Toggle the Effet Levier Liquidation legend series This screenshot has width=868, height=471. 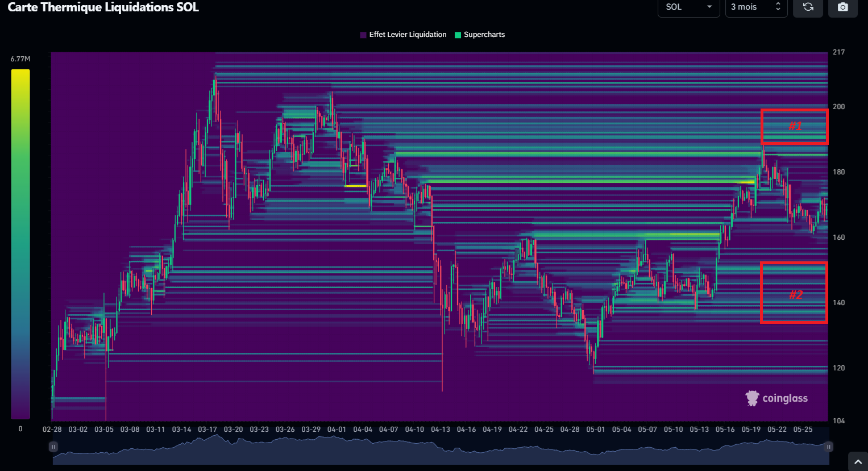[x=403, y=35]
